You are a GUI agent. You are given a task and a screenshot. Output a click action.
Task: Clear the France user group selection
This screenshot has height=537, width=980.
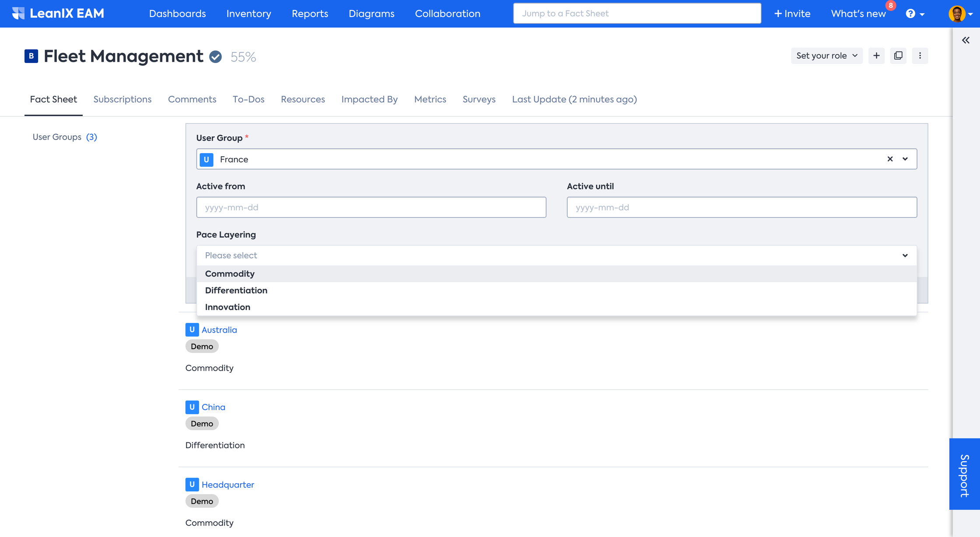(890, 159)
